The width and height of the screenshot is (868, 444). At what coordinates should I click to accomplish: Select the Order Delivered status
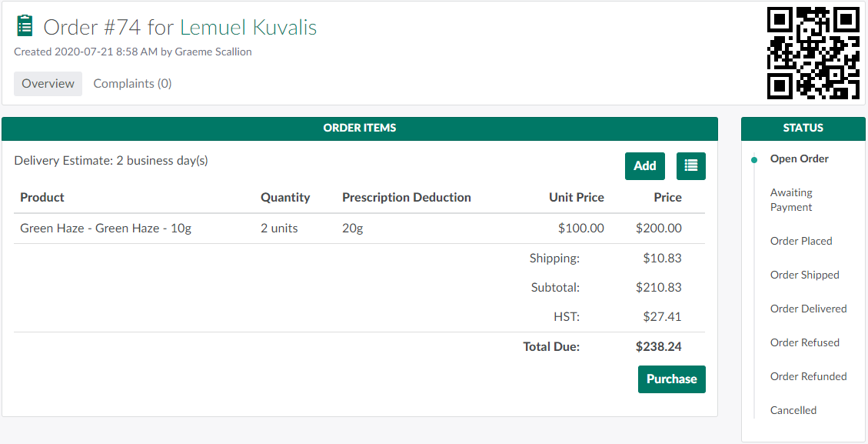pos(808,309)
